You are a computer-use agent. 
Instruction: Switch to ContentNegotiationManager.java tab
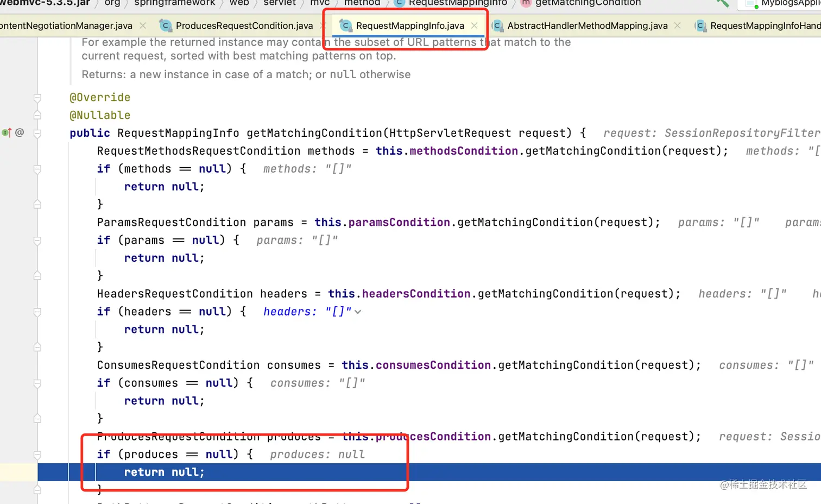(65, 26)
